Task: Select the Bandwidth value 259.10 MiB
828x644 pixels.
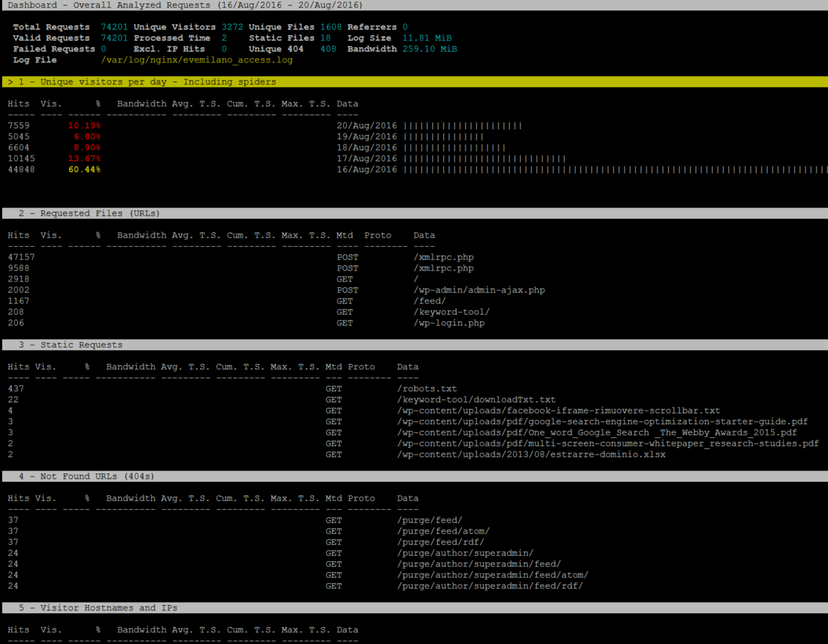Action: (430, 49)
